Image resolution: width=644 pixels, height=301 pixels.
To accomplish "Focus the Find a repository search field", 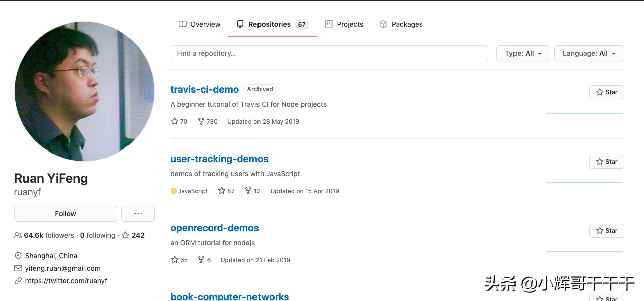I will pyautogui.click(x=329, y=53).
